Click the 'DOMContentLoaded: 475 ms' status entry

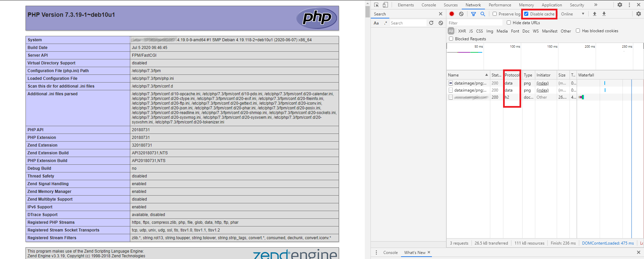[608, 243]
